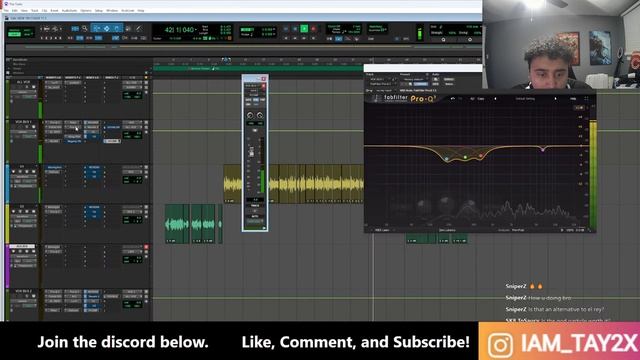Screen dimensions: 640x360
Task: Click the Native button in plug-in header
Action: tap(449, 84)
